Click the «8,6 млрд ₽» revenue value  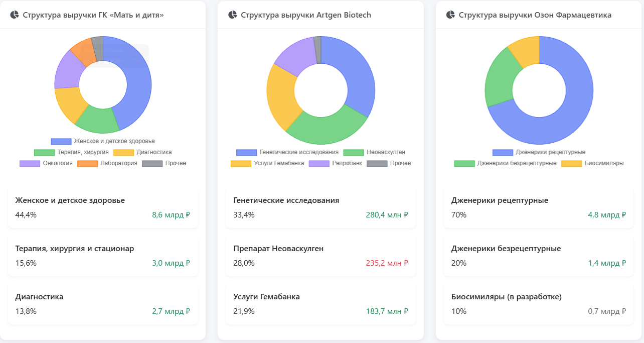point(171,214)
